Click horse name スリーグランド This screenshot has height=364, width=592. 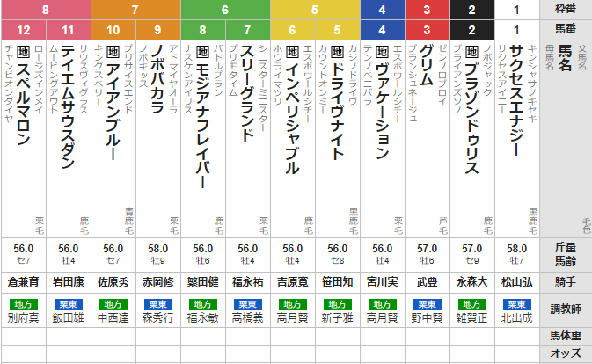point(247,93)
